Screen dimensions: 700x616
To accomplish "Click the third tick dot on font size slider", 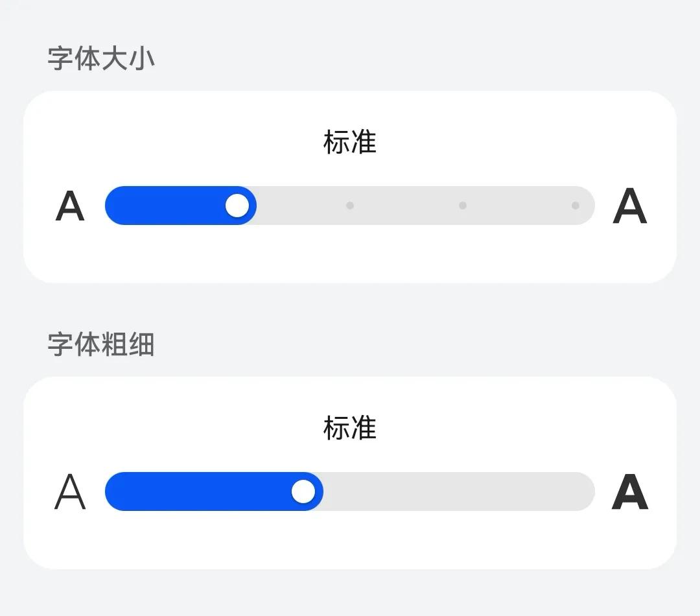I will (463, 206).
